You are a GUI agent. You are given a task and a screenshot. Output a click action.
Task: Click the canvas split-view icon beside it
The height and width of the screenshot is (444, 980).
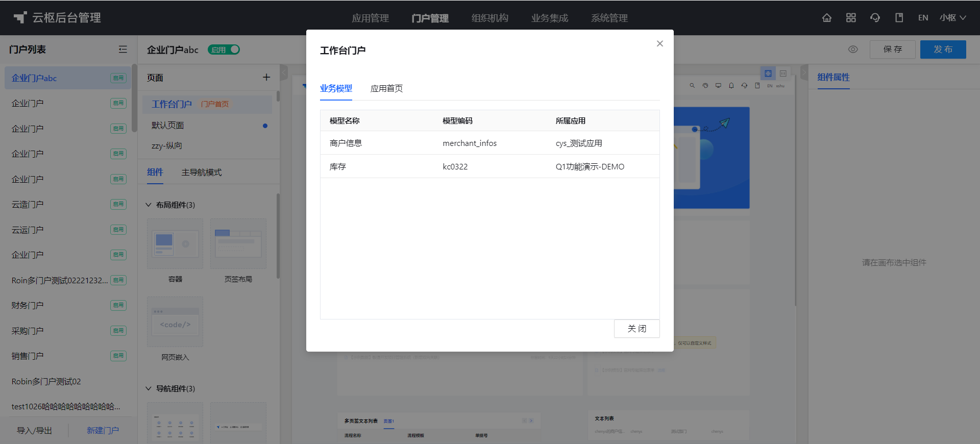(783, 73)
